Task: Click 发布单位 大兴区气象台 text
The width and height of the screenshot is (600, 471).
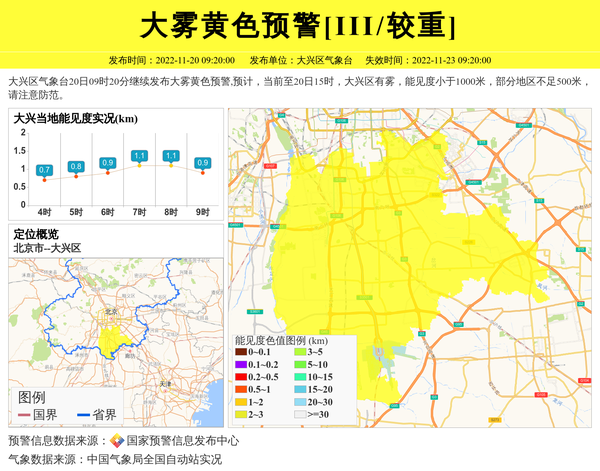Action: [301, 60]
